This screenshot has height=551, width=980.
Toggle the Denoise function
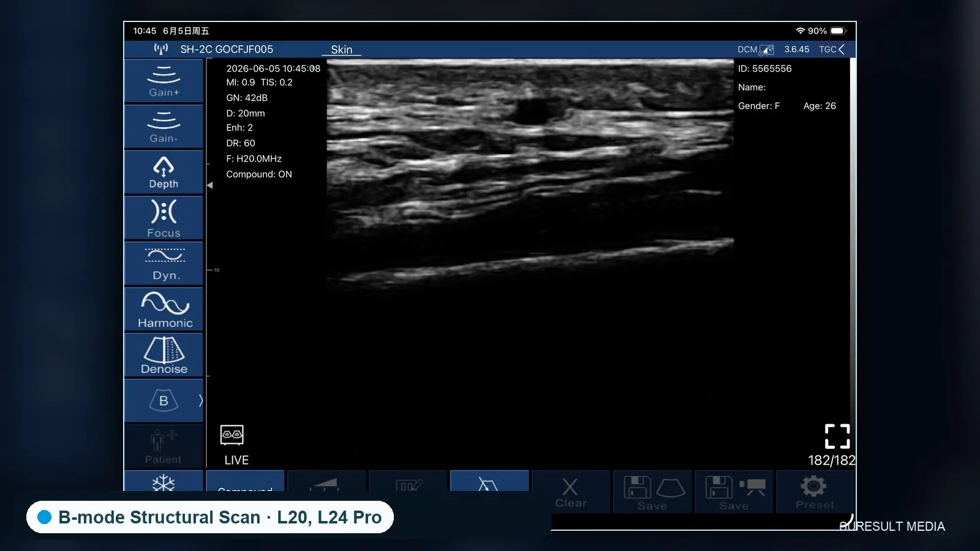click(164, 355)
